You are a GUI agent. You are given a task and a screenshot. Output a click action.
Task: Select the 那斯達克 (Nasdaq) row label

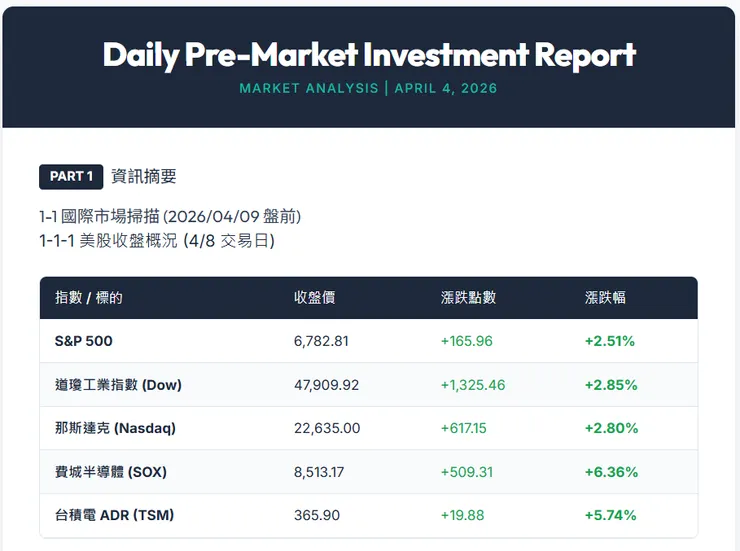(115, 428)
